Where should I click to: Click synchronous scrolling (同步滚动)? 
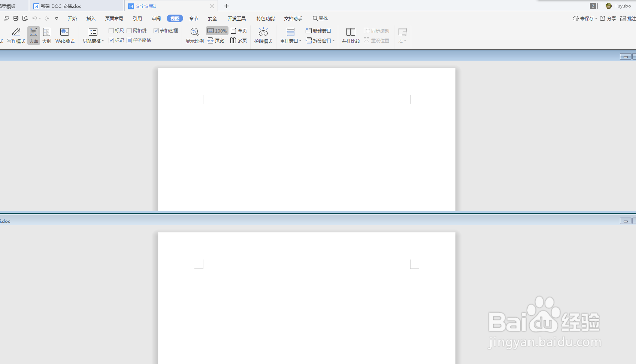(x=376, y=31)
